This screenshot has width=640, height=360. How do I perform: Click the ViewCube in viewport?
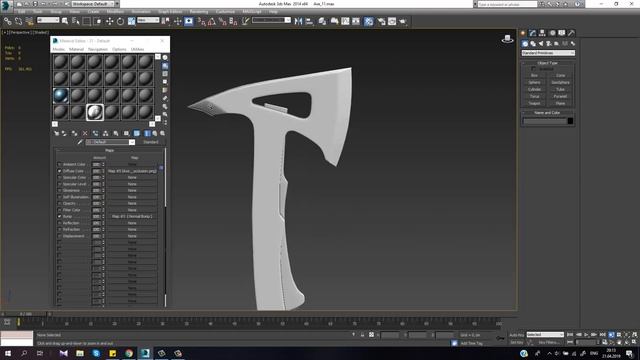coord(507,39)
